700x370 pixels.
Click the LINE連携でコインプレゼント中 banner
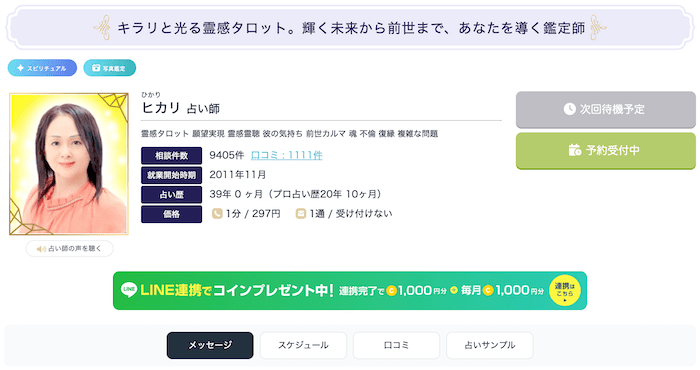click(x=350, y=291)
